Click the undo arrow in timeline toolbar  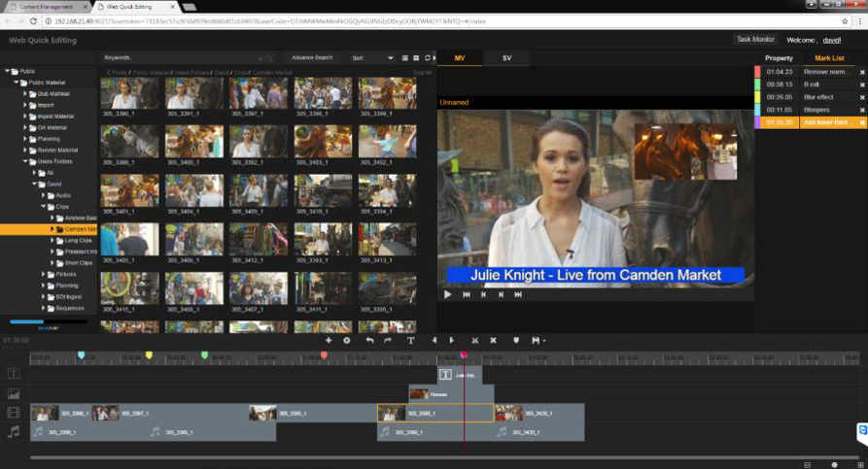pos(369,341)
